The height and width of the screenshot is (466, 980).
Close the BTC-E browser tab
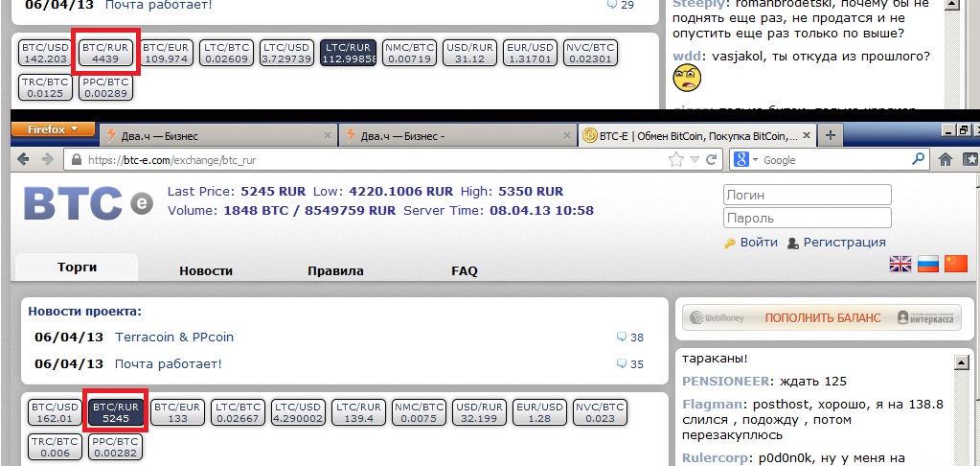[x=807, y=135]
